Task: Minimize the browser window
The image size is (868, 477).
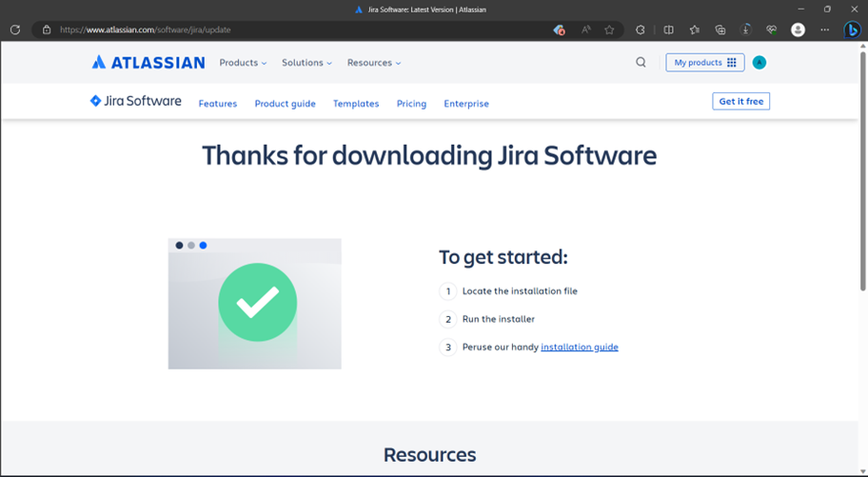Action: click(x=801, y=9)
